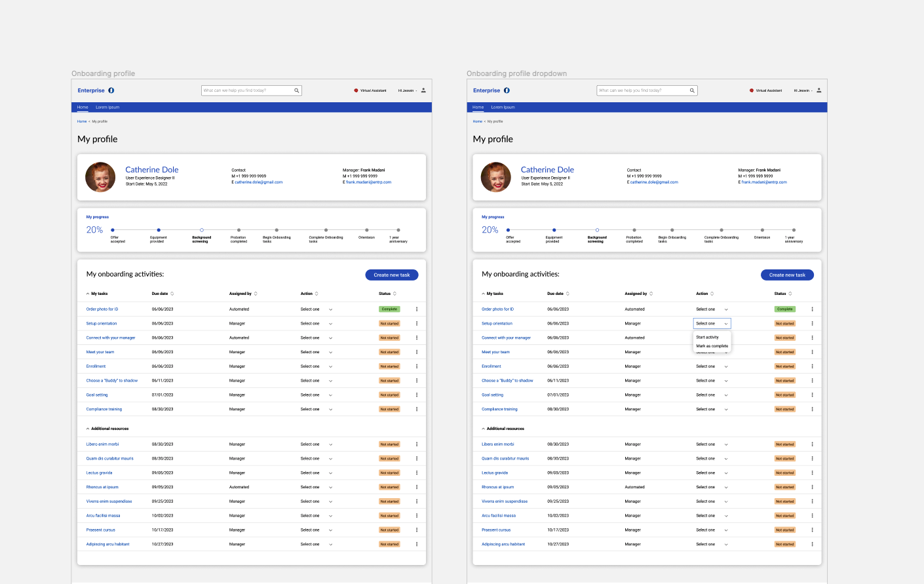Open Select one dropdown for Setup orientation, left frame
Image resolution: width=924 pixels, height=584 pixels.
(317, 323)
